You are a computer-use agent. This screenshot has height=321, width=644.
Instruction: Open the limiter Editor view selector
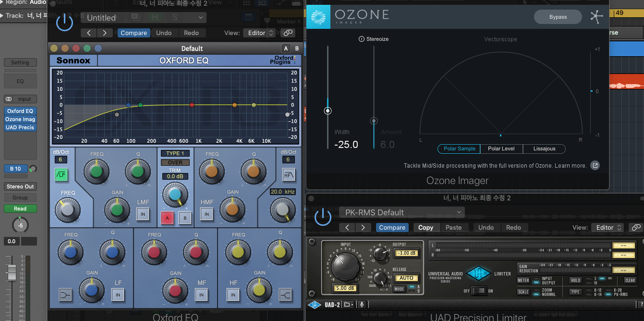pyautogui.click(x=608, y=227)
